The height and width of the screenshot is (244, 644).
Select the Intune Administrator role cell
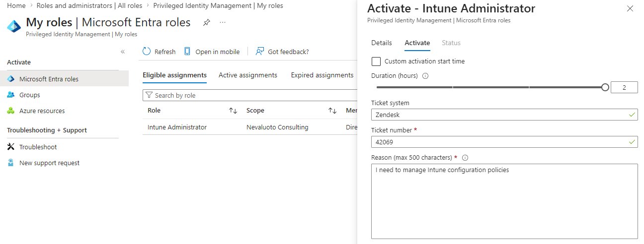177,127
